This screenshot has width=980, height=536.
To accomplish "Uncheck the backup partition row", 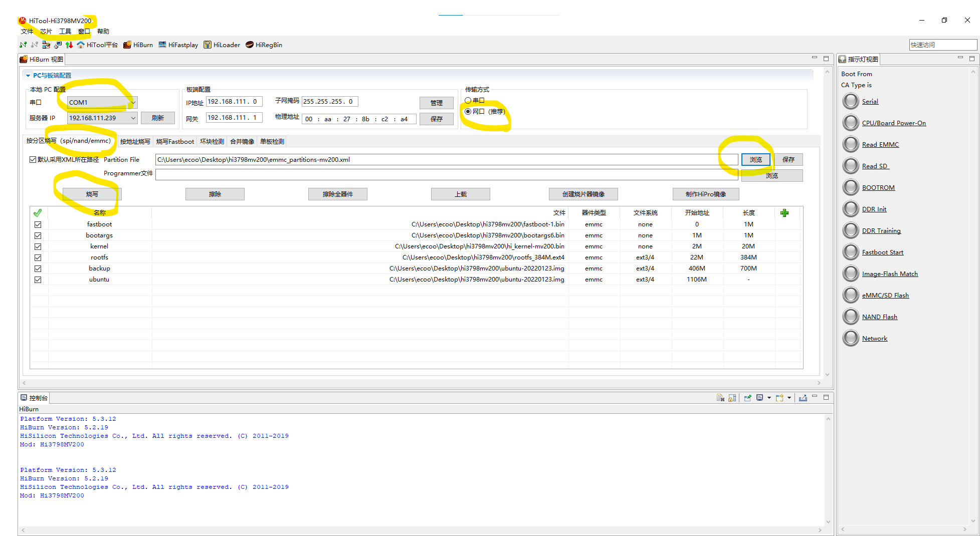I will [38, 269].
